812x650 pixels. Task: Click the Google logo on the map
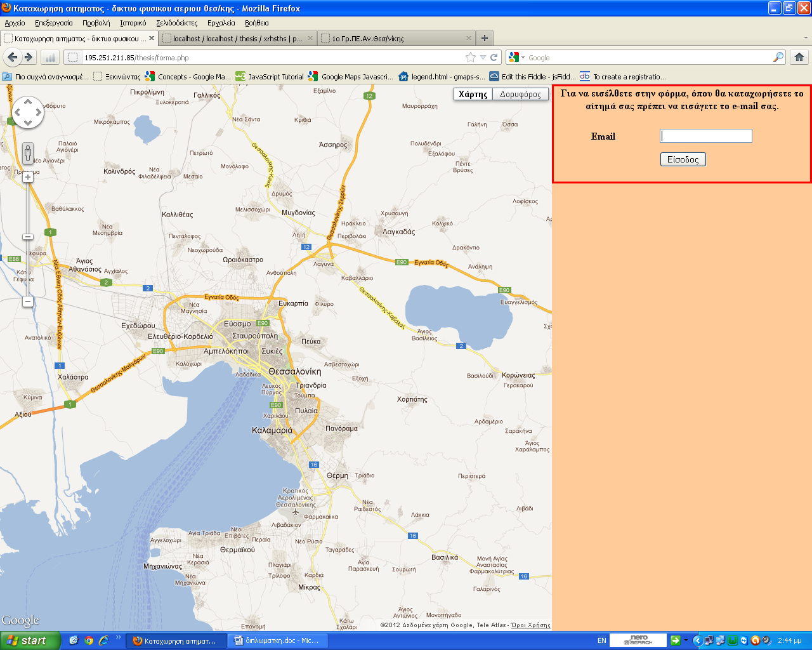tap(20, 620)
